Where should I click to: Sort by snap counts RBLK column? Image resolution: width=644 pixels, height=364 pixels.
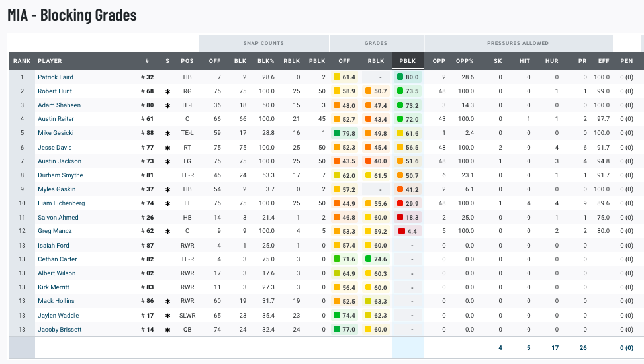coord(292,61)
